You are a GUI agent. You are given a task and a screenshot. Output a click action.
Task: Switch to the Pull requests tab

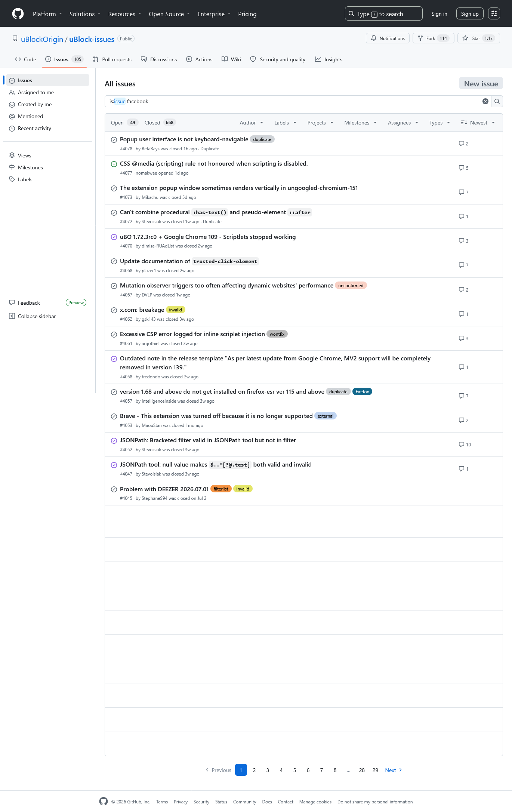[x=112, y=59]
